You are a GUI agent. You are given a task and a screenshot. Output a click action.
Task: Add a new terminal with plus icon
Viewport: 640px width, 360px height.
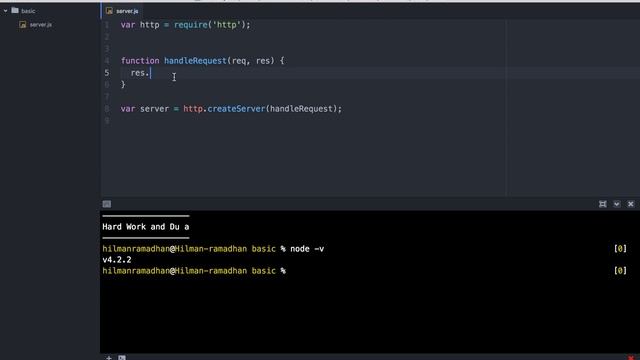click(x=109, y=358)
